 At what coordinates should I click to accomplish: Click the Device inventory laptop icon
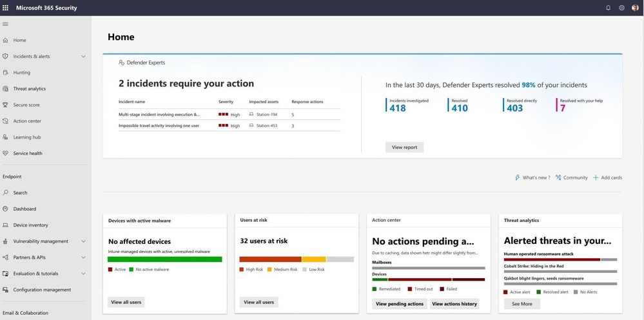click(x=5, y=225)
